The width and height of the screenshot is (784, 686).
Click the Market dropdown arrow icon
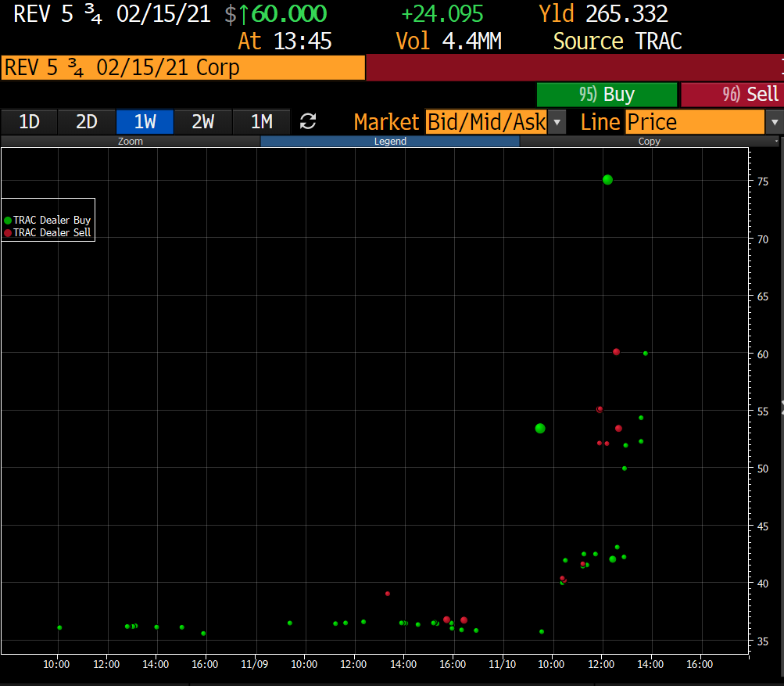coord(556,122)
